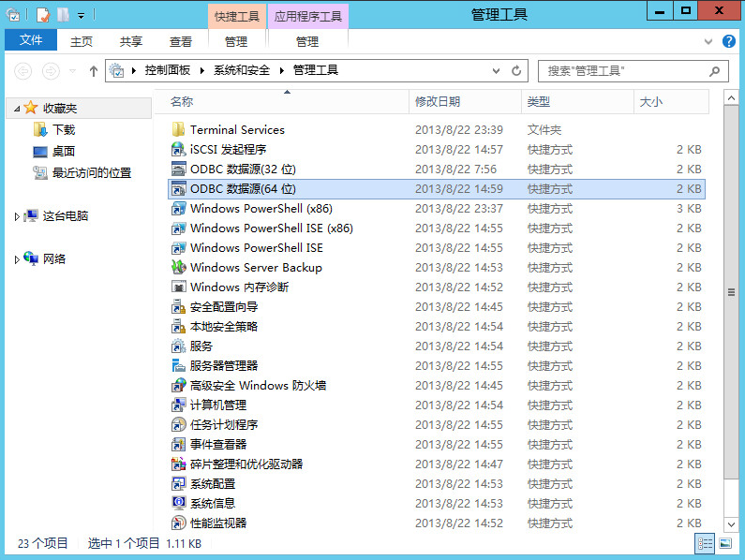Click the 性能监视器 icon

[179, 523]
